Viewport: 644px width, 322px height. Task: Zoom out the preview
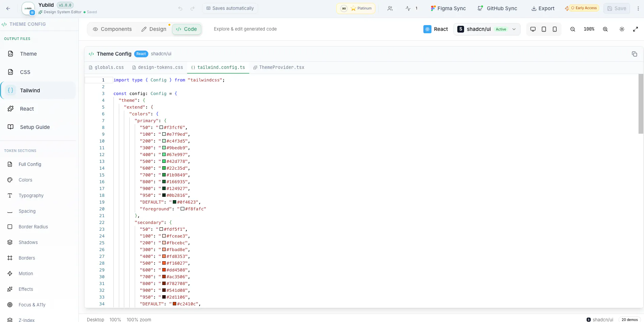point(573,29)
